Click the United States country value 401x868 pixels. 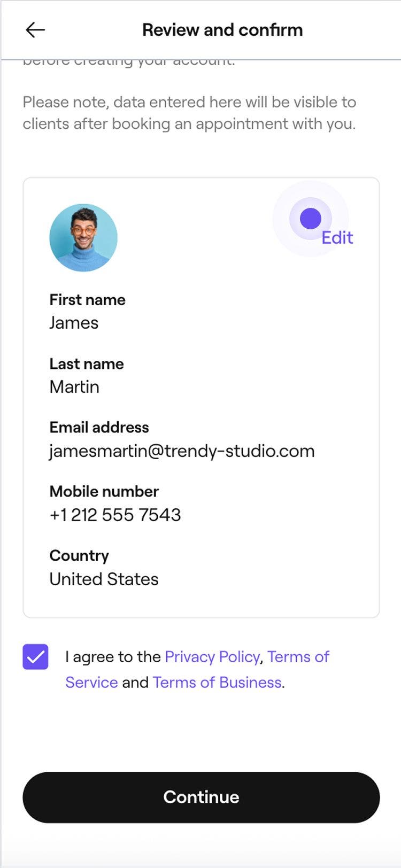tap(104, 579)
